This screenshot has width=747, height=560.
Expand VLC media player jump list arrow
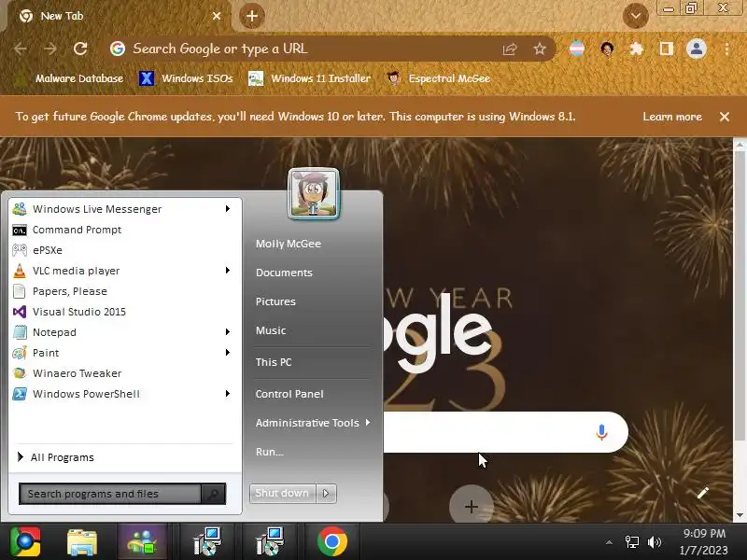coord(228,271)
